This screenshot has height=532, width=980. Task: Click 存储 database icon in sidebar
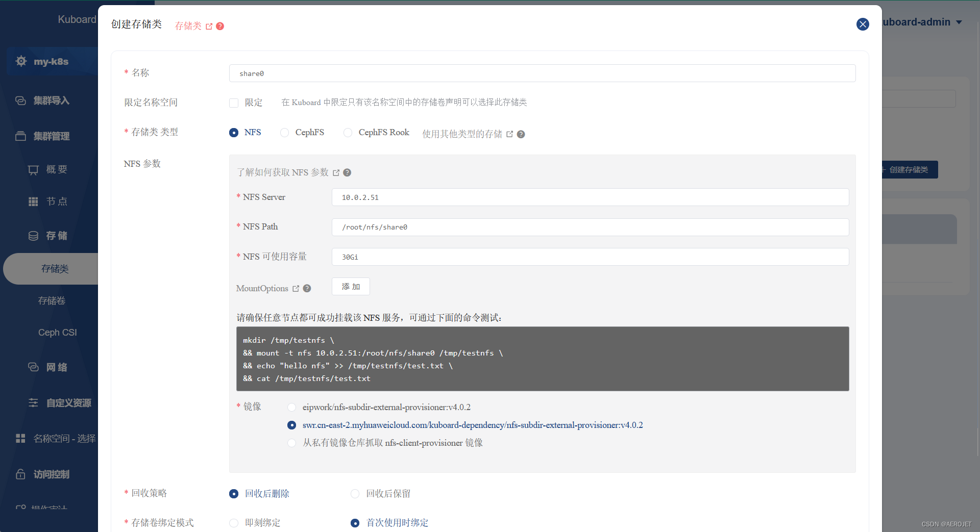33,236
